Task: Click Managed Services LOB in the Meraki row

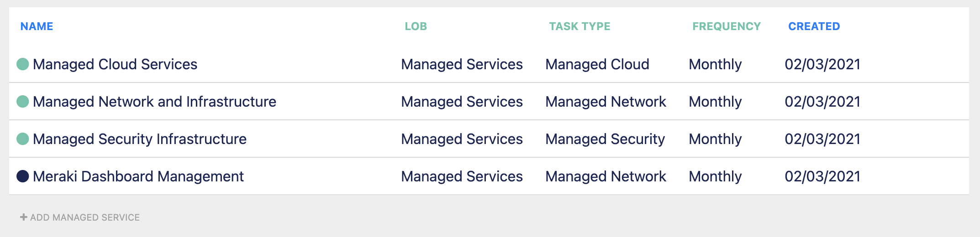Action: [x=462, y=176]
